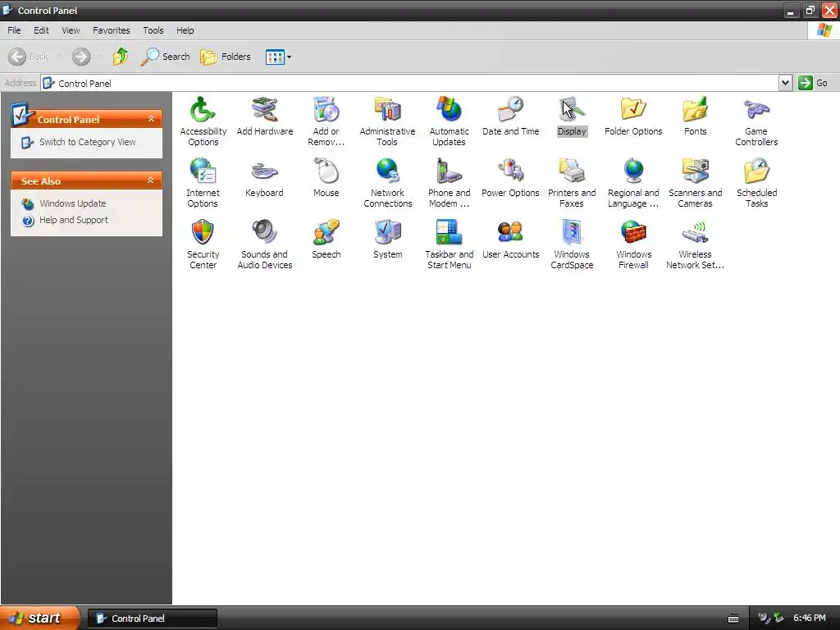840x630 pixels.
Task: Open the Tools menu
Action: [x=153, y=30]
